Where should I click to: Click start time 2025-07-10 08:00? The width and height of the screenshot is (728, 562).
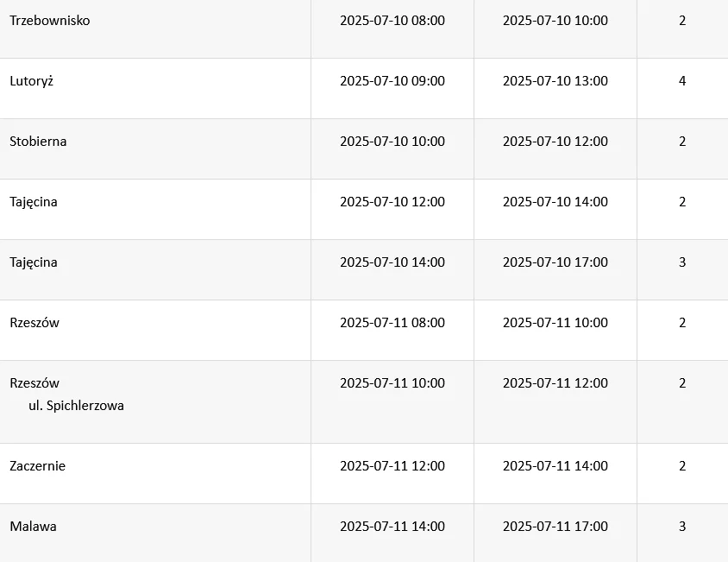click(x=392, y=21)
